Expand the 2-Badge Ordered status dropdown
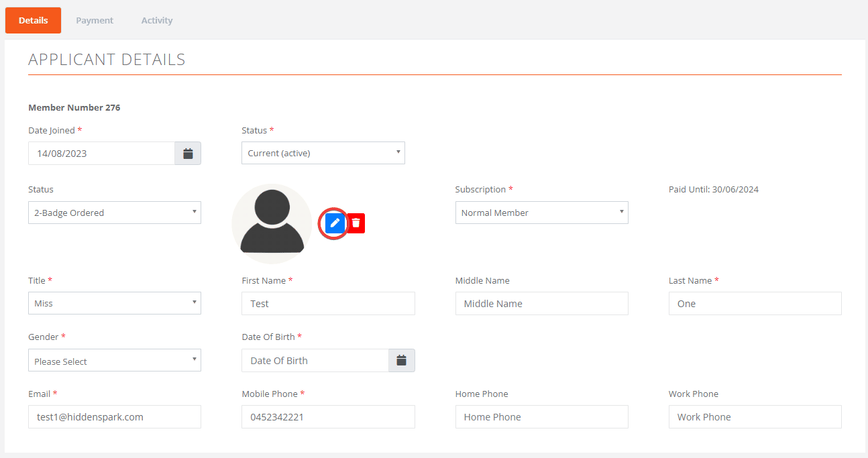 point(114,213)
